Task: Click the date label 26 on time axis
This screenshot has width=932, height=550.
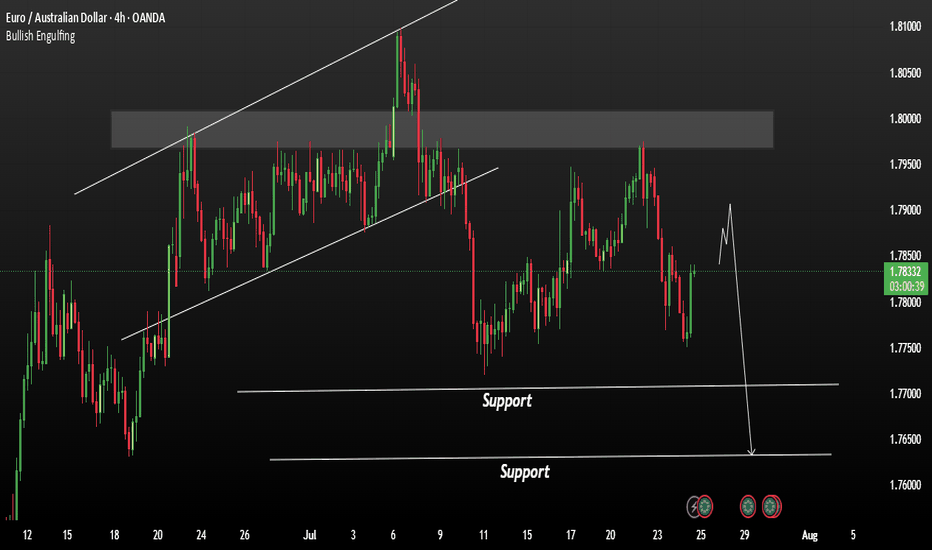Action: [244, 535]
